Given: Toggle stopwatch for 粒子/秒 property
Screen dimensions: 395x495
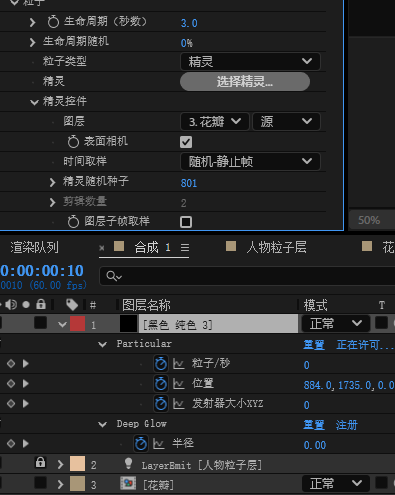Looking at the screenshot, I should [x=161, y=364].
